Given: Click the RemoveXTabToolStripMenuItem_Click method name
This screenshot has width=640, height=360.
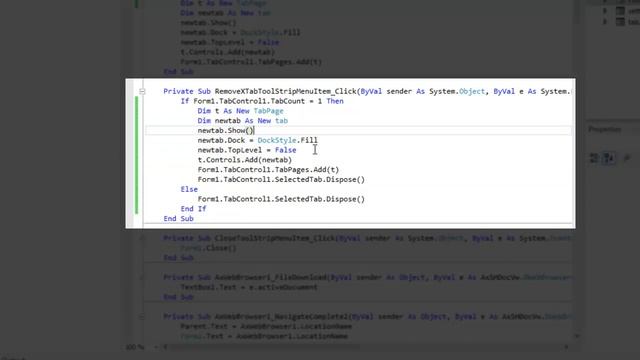Looking at the screenshot, I should point(286,91).
